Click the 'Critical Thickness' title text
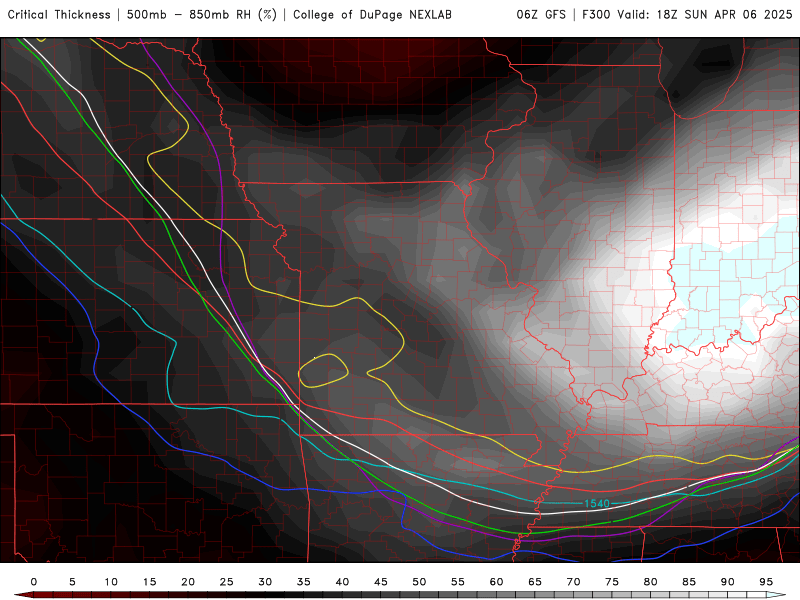 (59, 15)
